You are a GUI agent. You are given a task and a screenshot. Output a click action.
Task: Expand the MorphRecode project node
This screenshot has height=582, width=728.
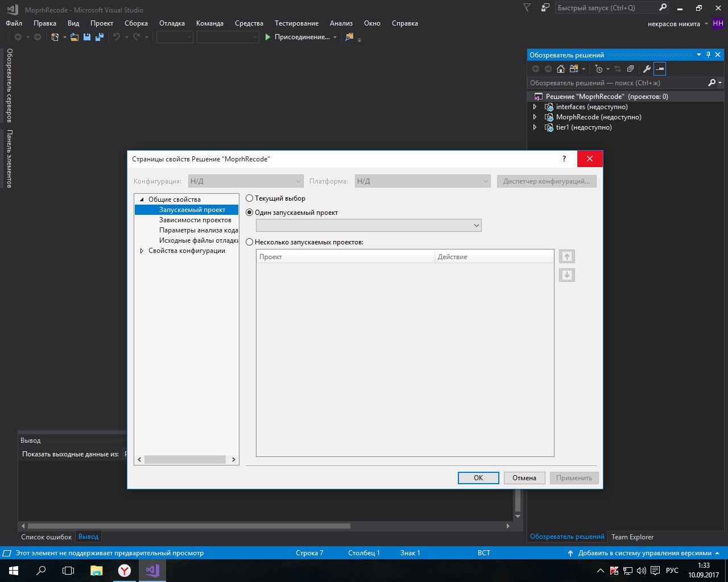[x=535, y=117]
